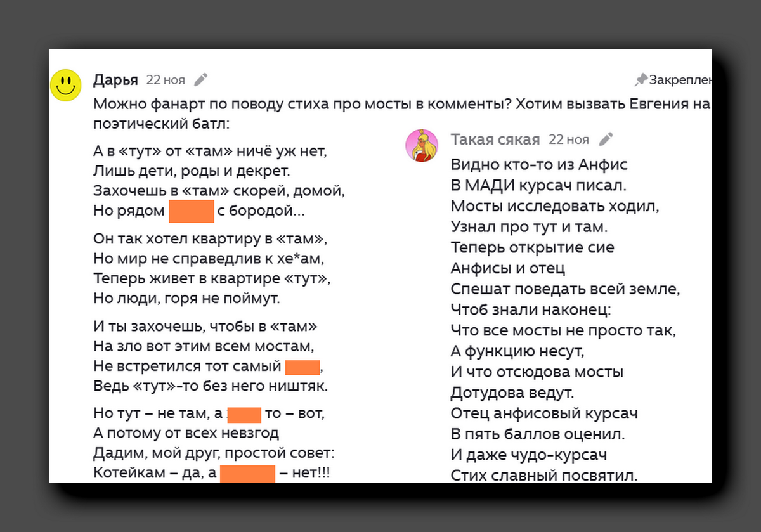
Task: Open Дарья's yellow smiley avatar
Action: (x=66, y=86)
